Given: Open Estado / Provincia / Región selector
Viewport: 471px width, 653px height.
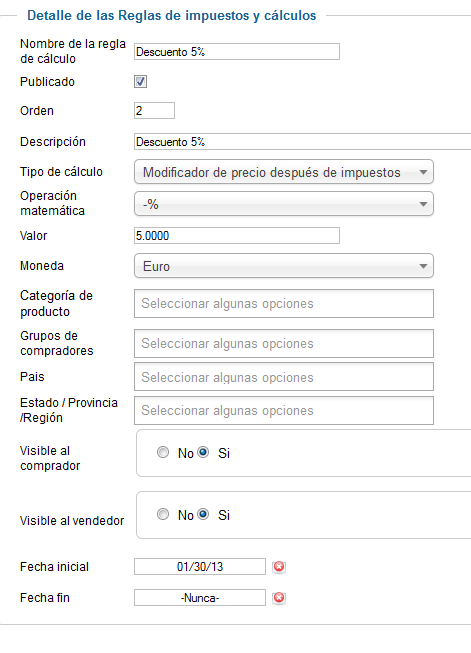Looking at the screenshot, I should click(x=284, y=411).
